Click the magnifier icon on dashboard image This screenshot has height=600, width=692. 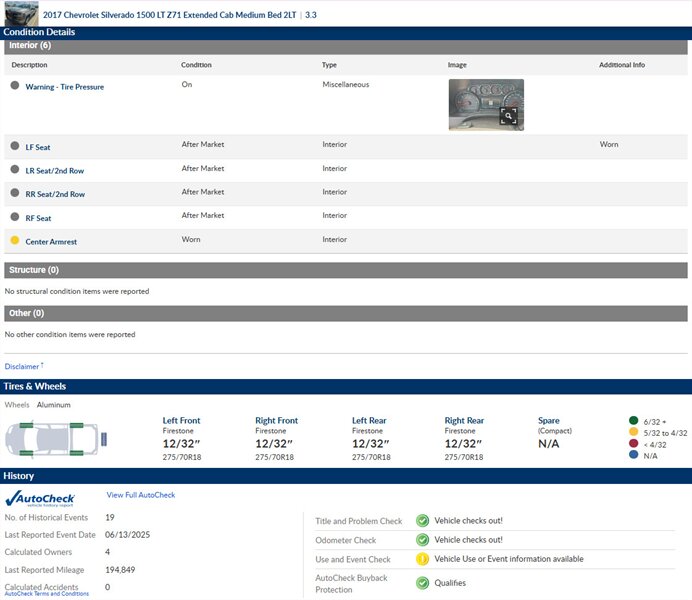coord(508,116)
